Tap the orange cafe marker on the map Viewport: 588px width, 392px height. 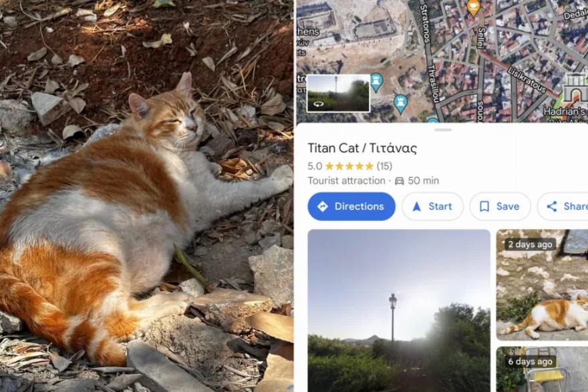coord(474,7)
